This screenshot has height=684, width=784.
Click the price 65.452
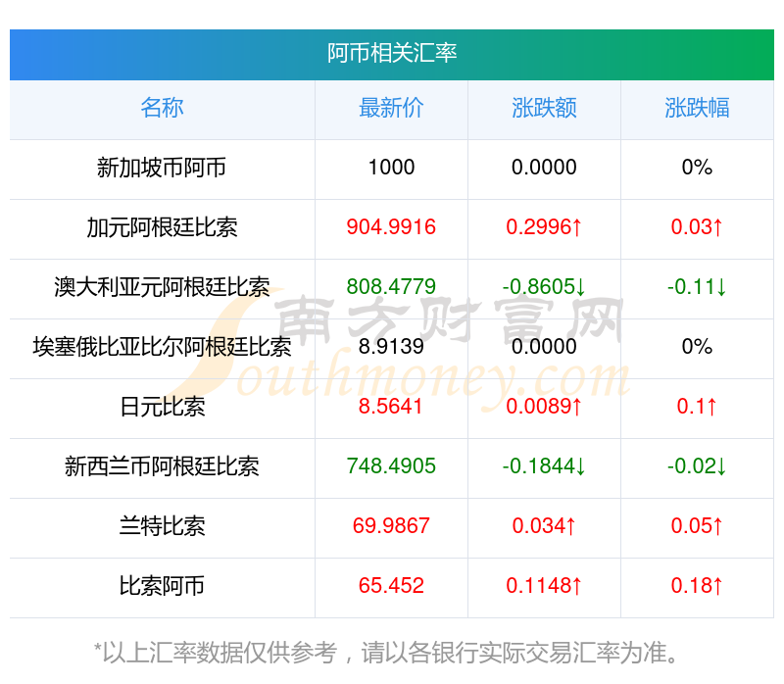click(391, 586)
